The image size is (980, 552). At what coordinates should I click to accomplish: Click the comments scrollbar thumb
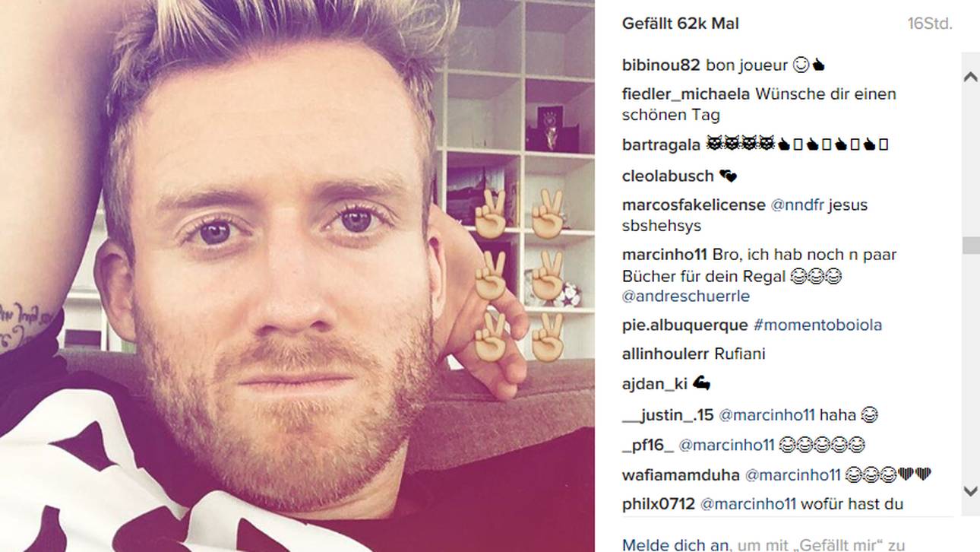pyautogui.click(x=970, y=246)
